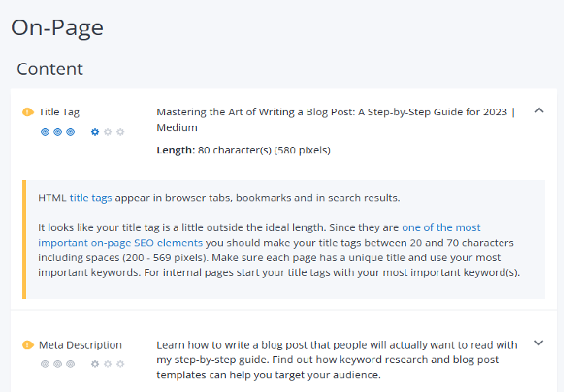Open the 'title tags' link
This screenshot has height=392, width=564.
click(91, 198)
